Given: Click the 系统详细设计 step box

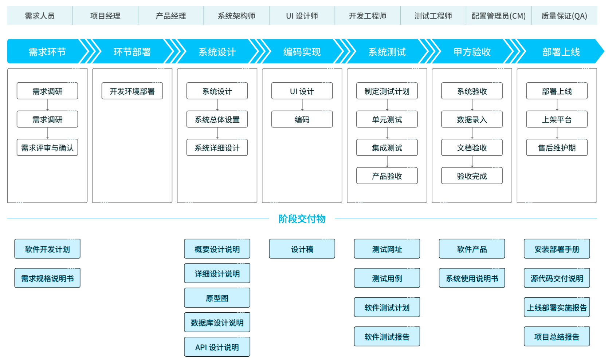Looking at the screenshot, I should [217, 148].
